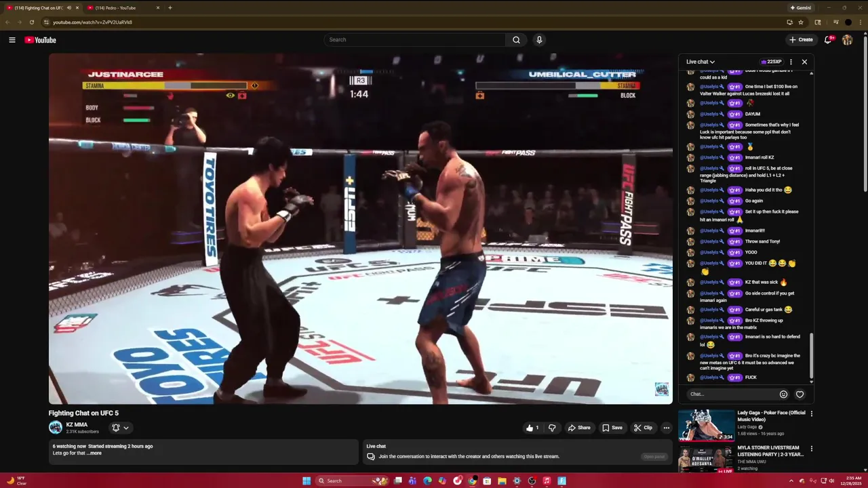Open KZ MMA channel name link
The height and width of the screenshot is (488, 868).
click(77, 424)
